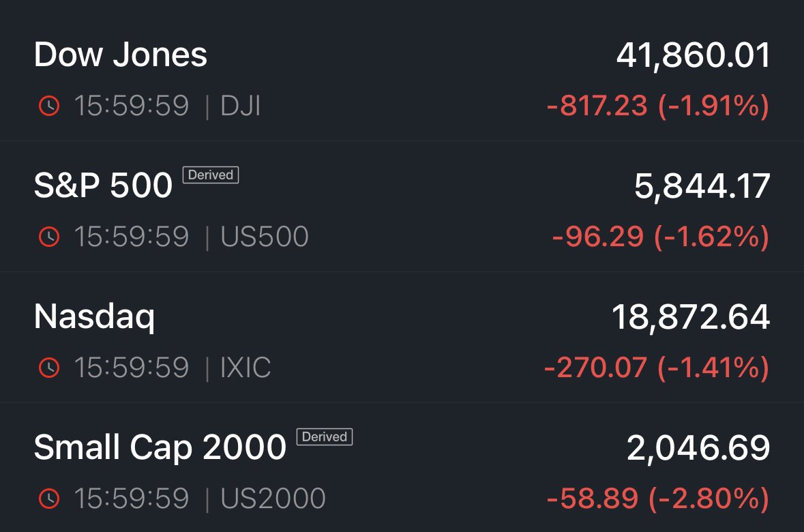The image size is (804, 532).
Task: Click the US2000 ticker symbol
Action: (x=273, y=499)
